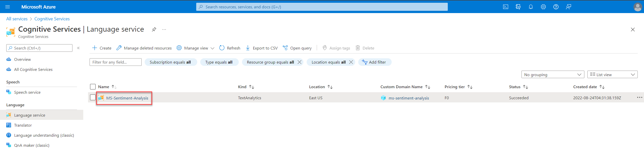Screen dimensions: 644x153
Task: Close the Cognitive Services blade
Action: click(633, 30)
